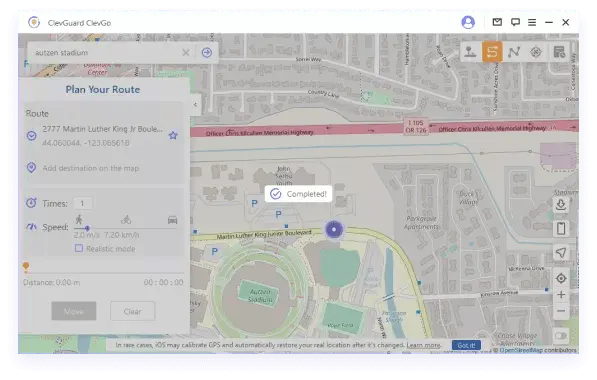Open the hamburger menu in title bar
Viewport: 597px width, 380px height.
[532, 22]
